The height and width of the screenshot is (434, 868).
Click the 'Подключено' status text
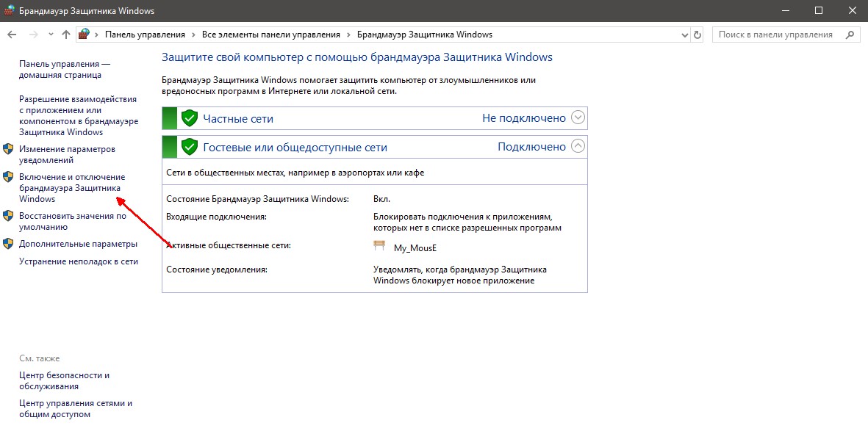click(531, 147)
